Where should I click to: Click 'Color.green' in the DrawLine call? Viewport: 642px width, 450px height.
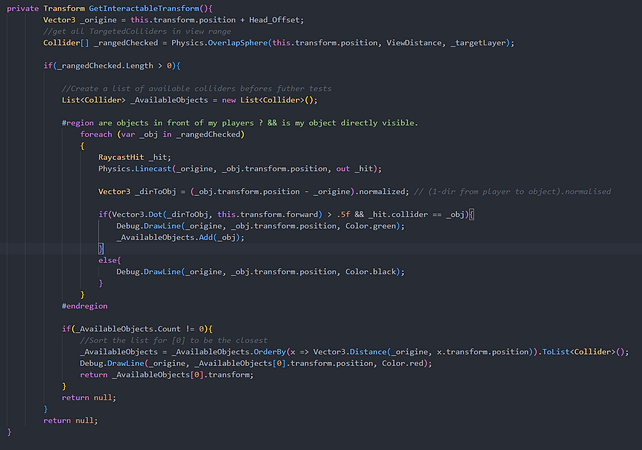pos(371,226)
